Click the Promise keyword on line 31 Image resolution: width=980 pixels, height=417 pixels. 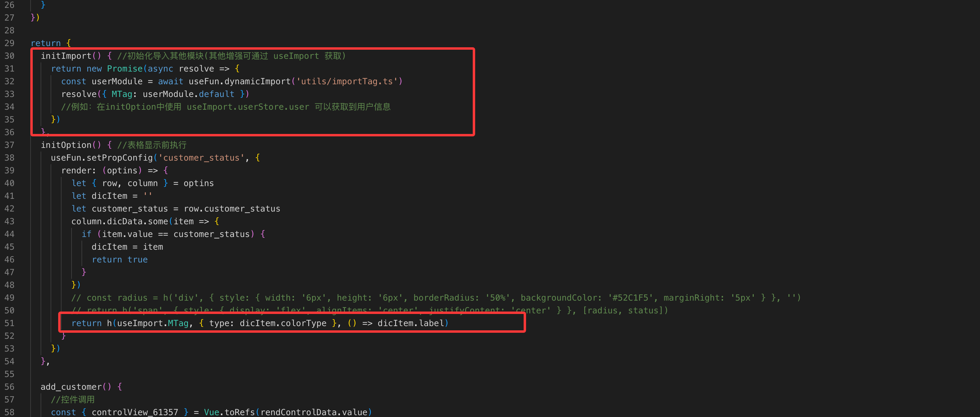125,68
